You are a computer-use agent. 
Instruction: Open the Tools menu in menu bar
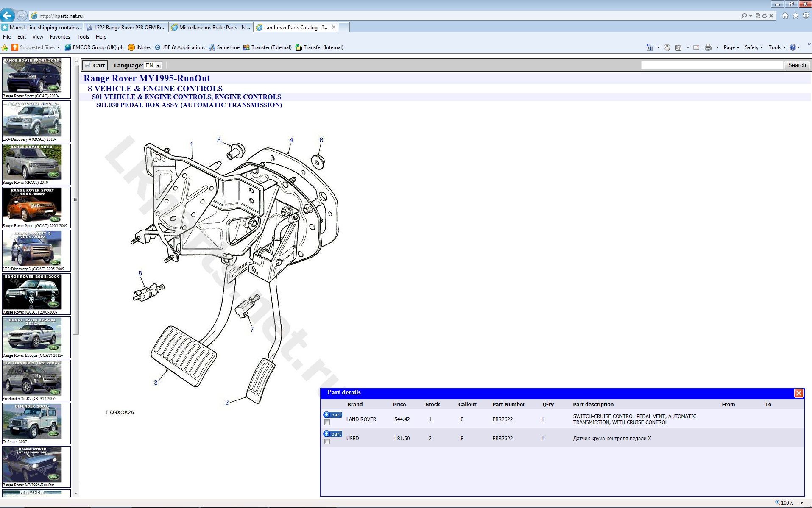83,37
